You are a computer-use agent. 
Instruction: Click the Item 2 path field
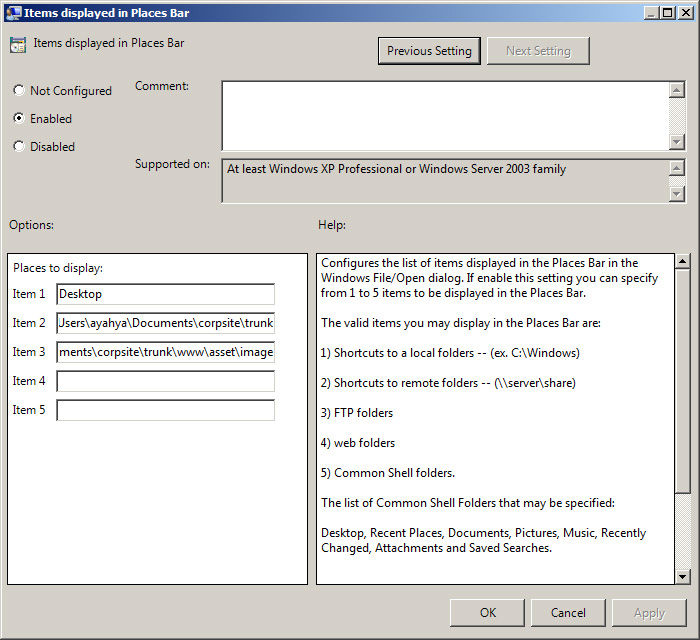click(x=166, y=323)
